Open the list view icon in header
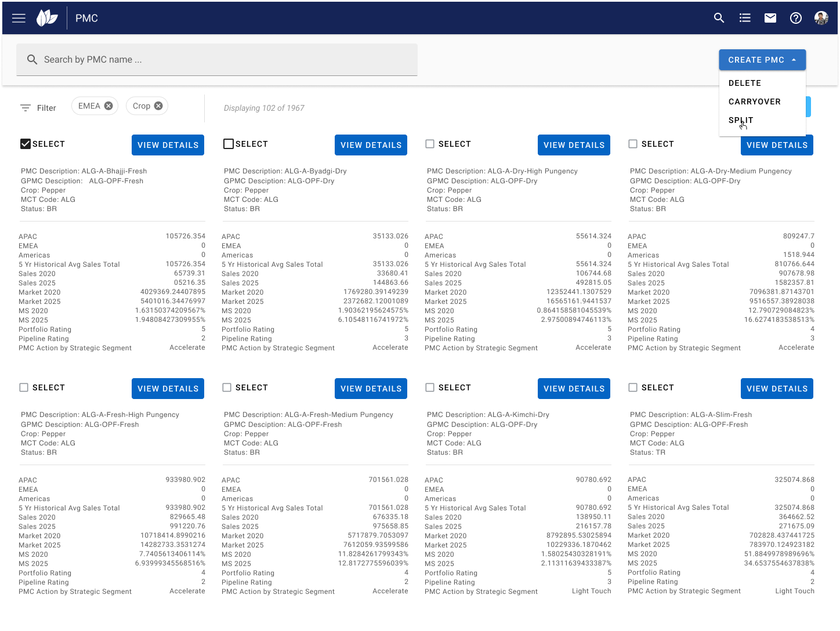This screenshot has height=631, width=840. pyautogui.click(x=745, y=18)
